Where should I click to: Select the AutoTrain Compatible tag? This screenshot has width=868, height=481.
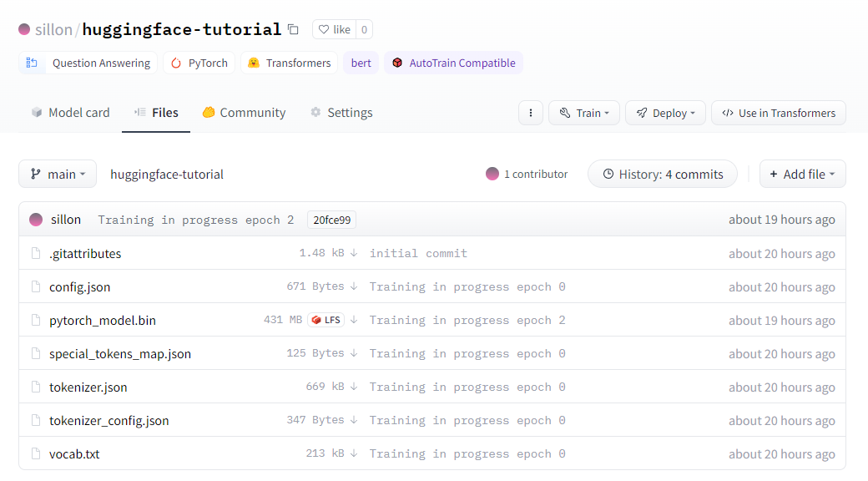click(453, 63)
